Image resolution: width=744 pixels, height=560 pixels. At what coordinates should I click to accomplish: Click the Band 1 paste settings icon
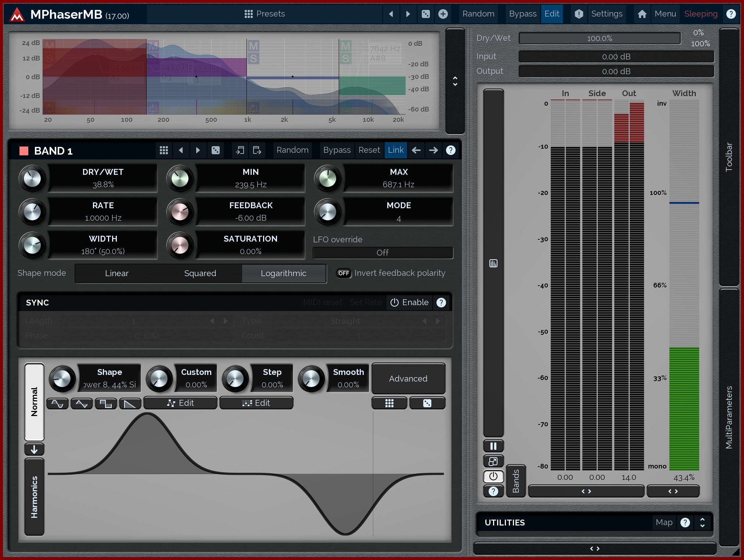(x=257, y=150)
